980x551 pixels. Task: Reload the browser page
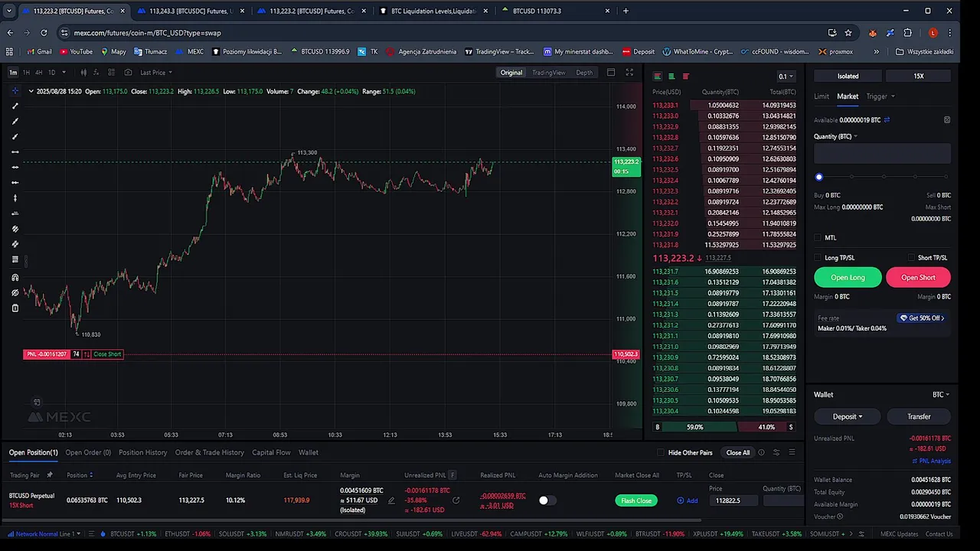click(x=44, y=33)
